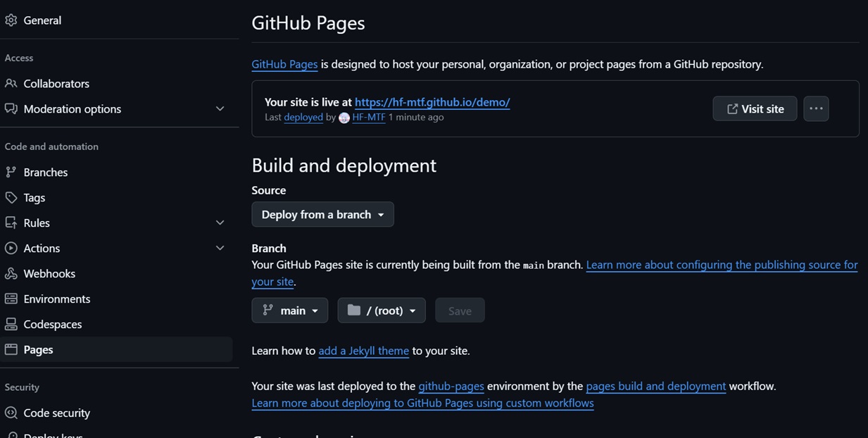
Task: Open the three-dot site options menu
Action: pyautogui.click(x=816, y=108)
